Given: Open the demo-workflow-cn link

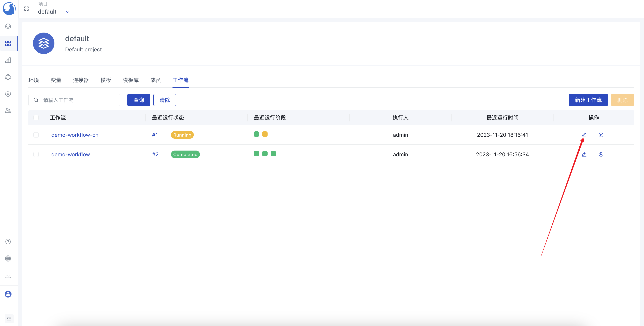Looking at the screenshot, I should coord(75,135).
